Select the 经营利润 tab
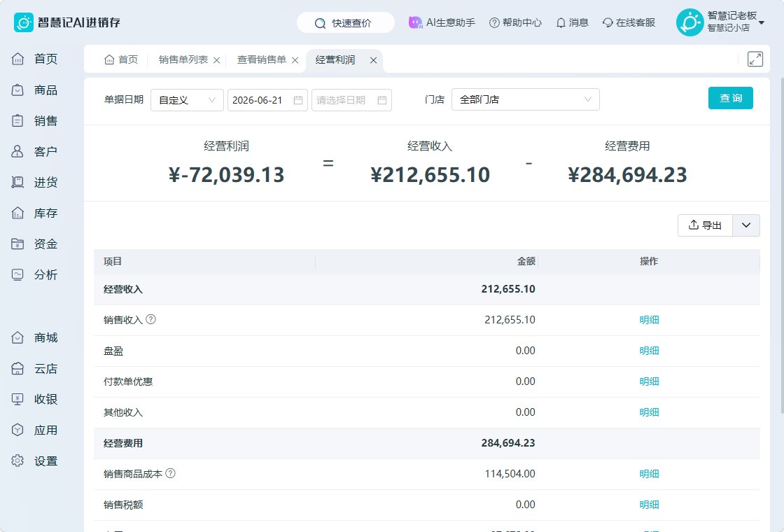 tap(335, 59)
